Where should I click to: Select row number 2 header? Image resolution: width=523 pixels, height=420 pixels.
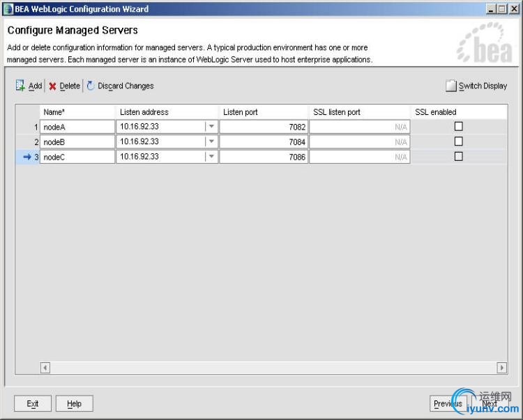[28, 141]
